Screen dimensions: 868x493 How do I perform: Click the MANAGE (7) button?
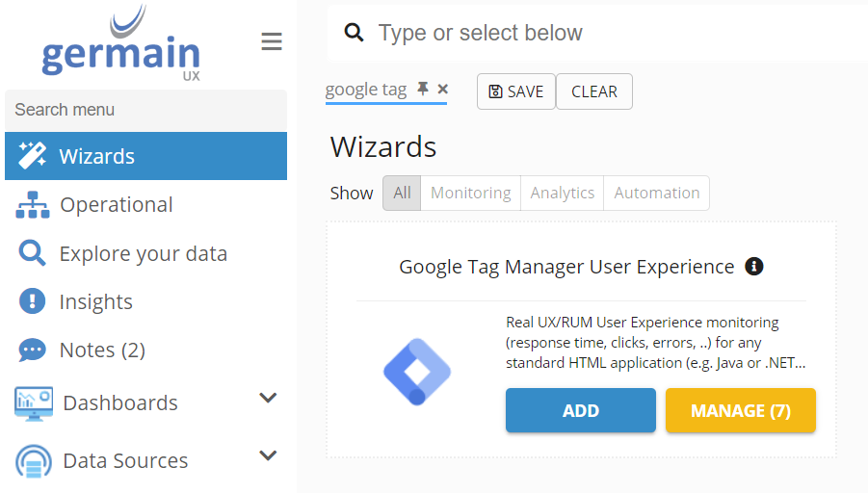coord(740,411)
